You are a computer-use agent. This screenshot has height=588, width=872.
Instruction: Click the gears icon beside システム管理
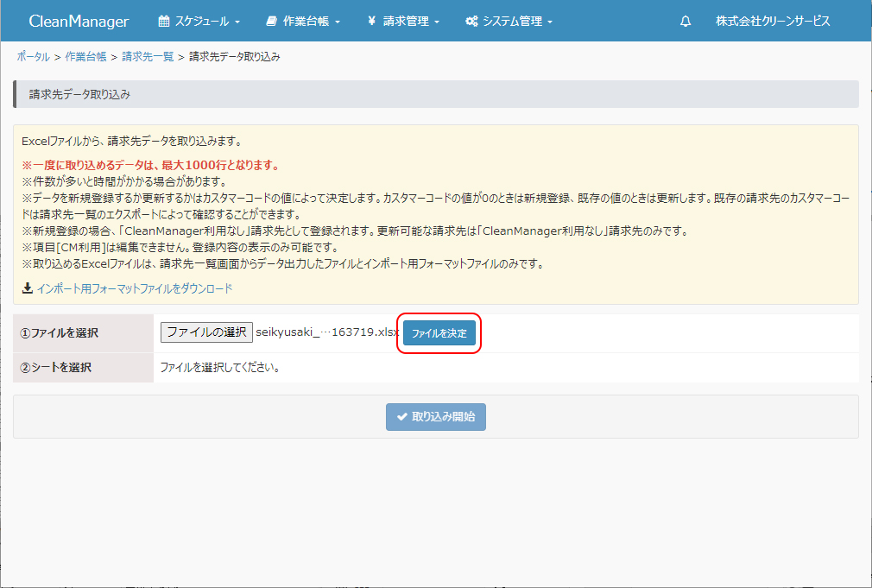click(x=471, y=21)
